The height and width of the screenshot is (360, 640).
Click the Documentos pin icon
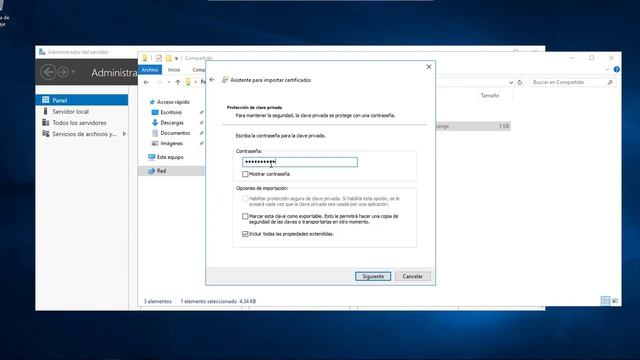(201, 133)
